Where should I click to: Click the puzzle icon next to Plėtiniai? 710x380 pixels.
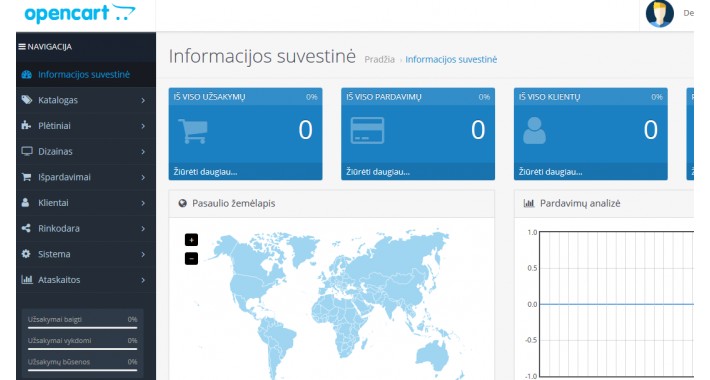click(x=26, y=125)
